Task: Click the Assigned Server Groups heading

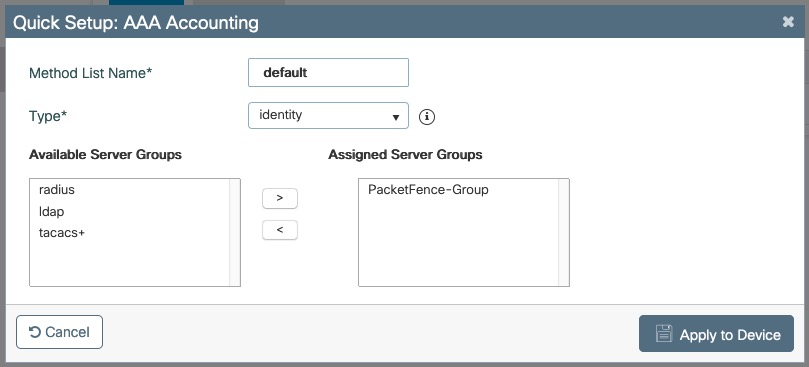Action: point(405,154)
